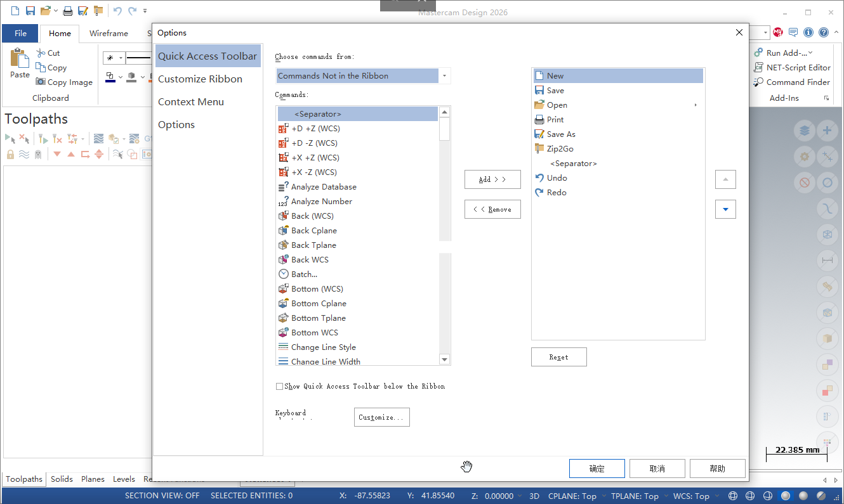Click the move up gray arrow button
This screenshot has height=504, width=844.
pyautogui.click(x=725, y=179)
